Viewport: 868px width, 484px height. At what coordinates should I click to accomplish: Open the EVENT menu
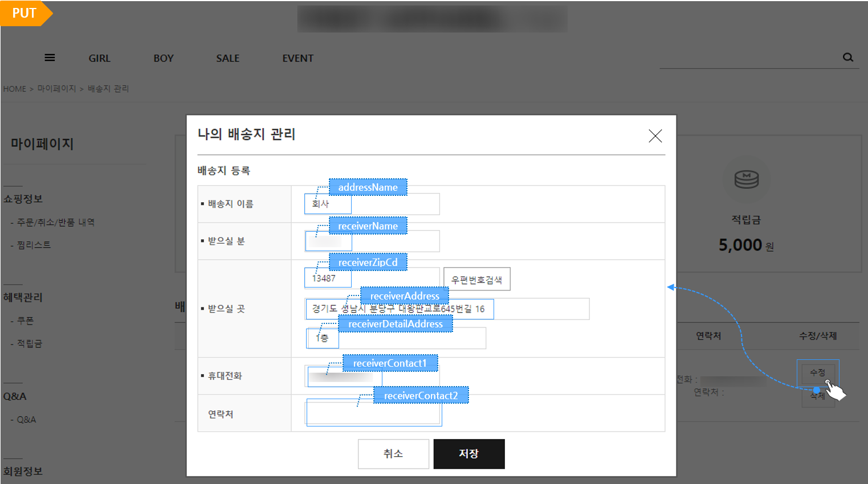(x=298, y=58)
